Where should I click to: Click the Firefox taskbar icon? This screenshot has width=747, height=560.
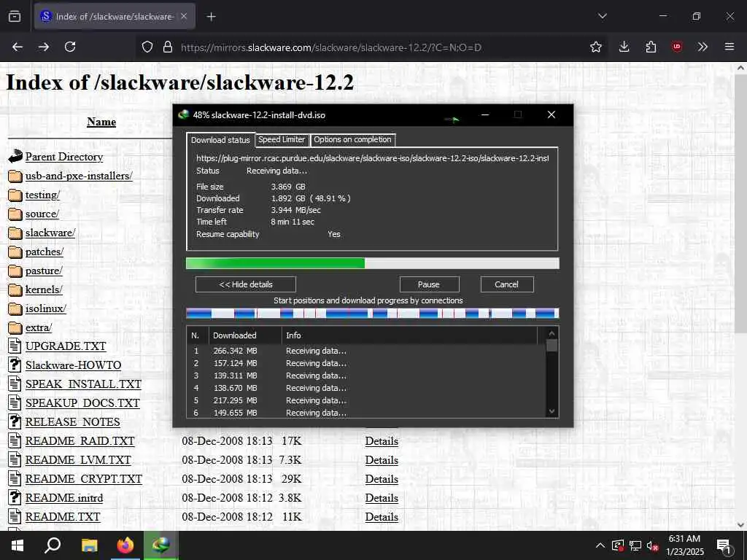[x=125, y=545]
